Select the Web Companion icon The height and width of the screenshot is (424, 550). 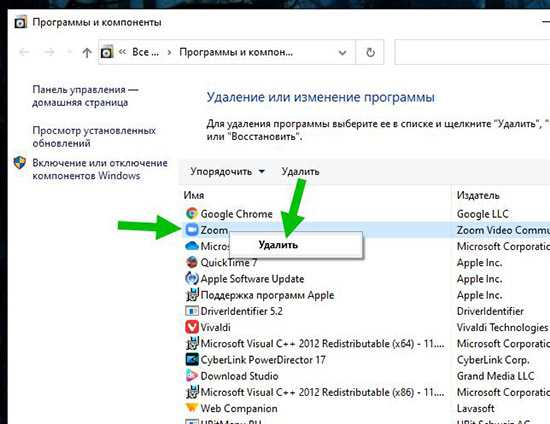[192, 408]
